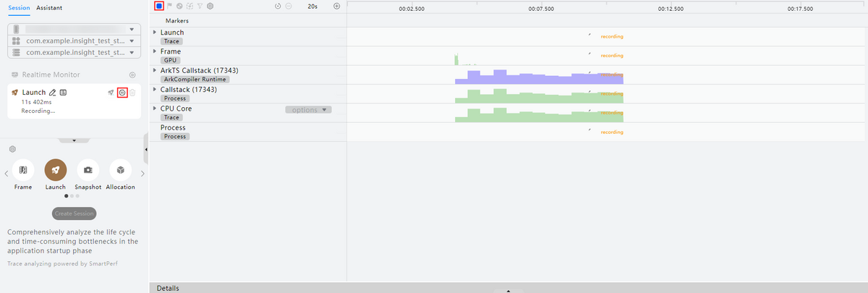Click the Create Session button
Image resolution: width=868 pixels, height=293 pixels.
tap(74, 213)
